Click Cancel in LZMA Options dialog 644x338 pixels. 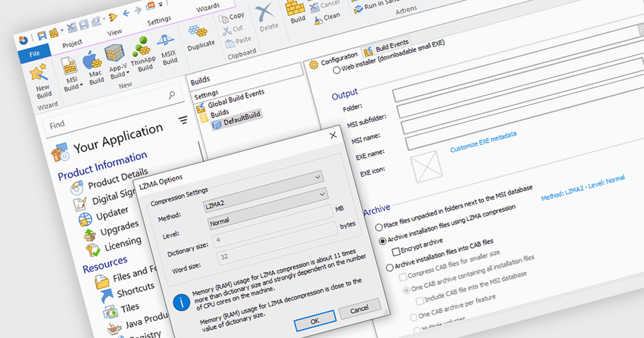[359, 308]
